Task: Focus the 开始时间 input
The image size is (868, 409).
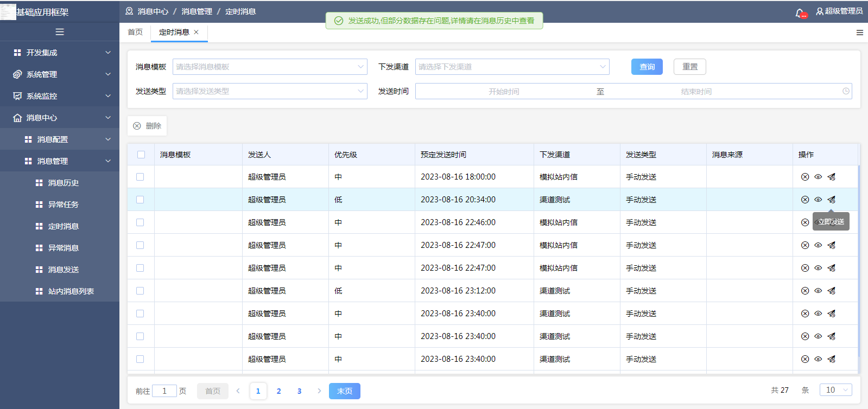Action: click(x=504, y=92)
